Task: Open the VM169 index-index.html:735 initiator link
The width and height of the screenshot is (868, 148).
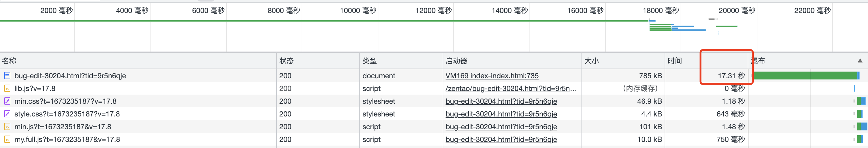Action: click(x=492, y=76)
